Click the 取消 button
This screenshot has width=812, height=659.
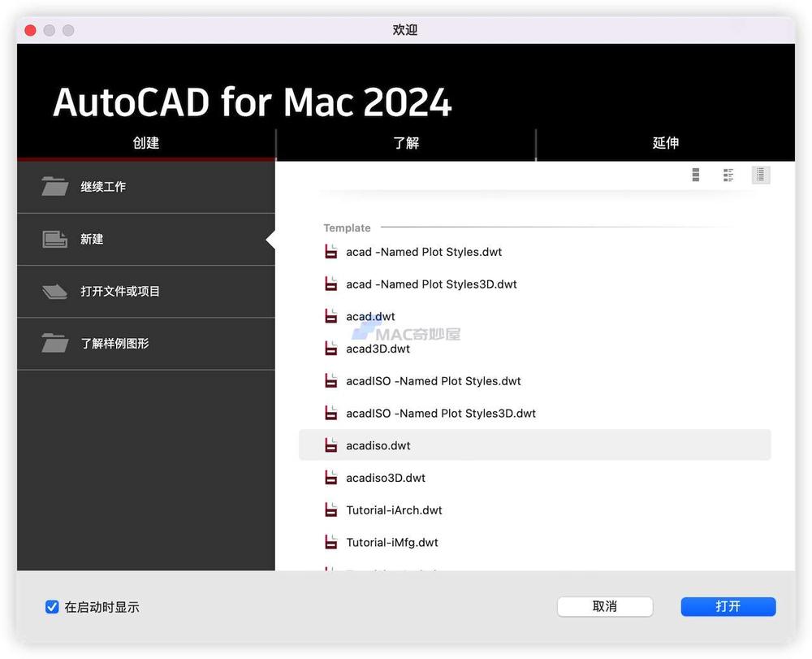tap(605, 607)
